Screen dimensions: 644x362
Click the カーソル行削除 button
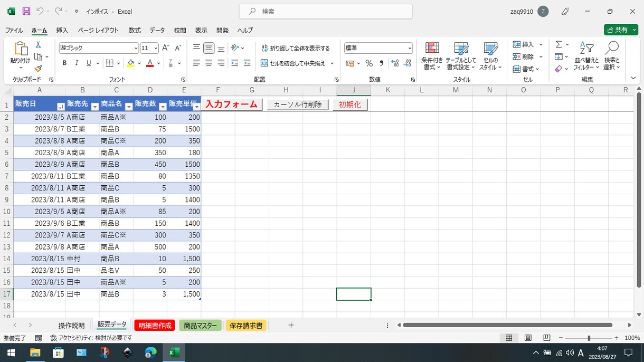[298, 104]
